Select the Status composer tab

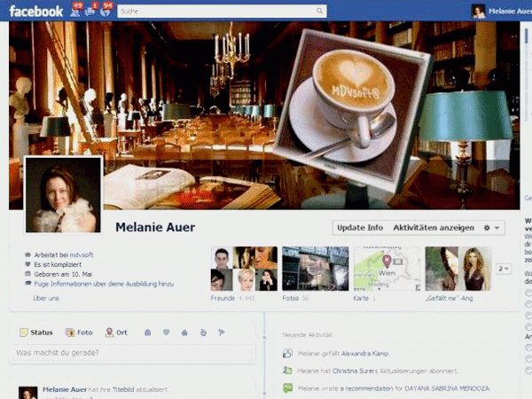pos(36,332)
